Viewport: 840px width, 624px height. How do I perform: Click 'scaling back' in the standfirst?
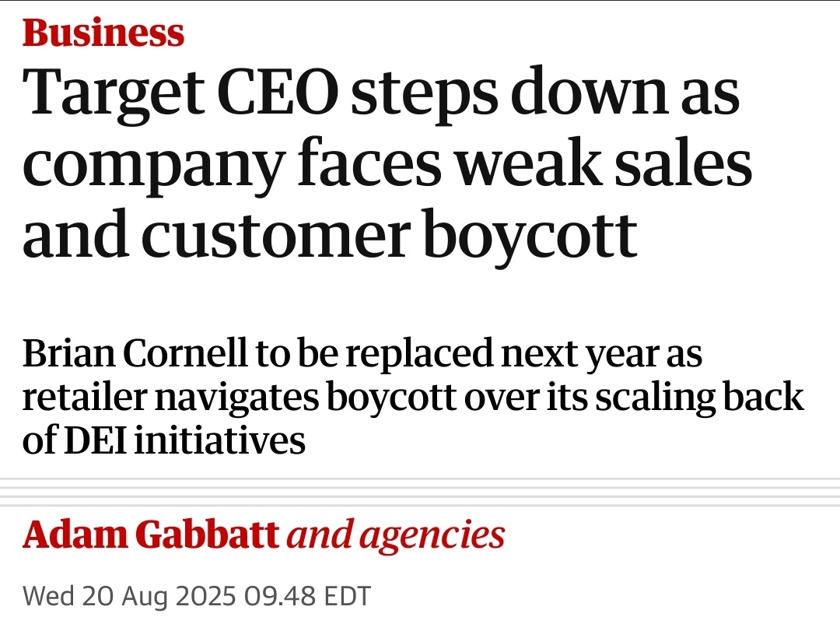700,398
